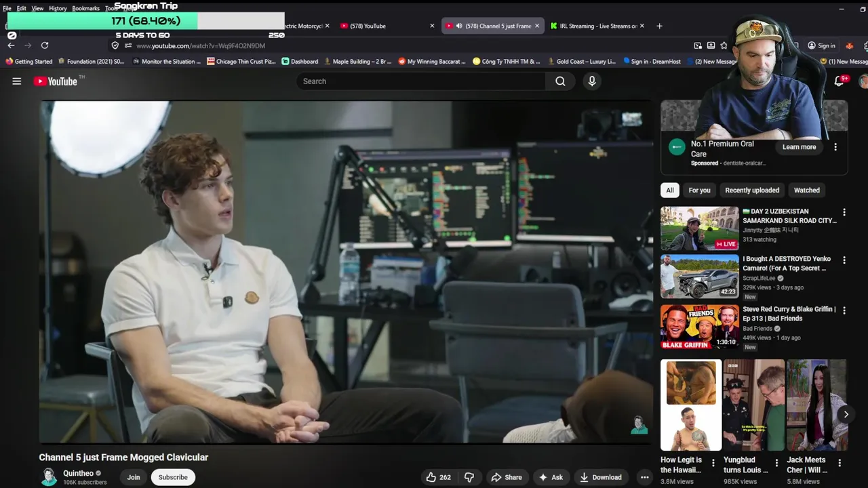Click the I Bought A DESTROYED Yenko title
868x488 pixels.
pyautogui.click(x=787, y=264)
